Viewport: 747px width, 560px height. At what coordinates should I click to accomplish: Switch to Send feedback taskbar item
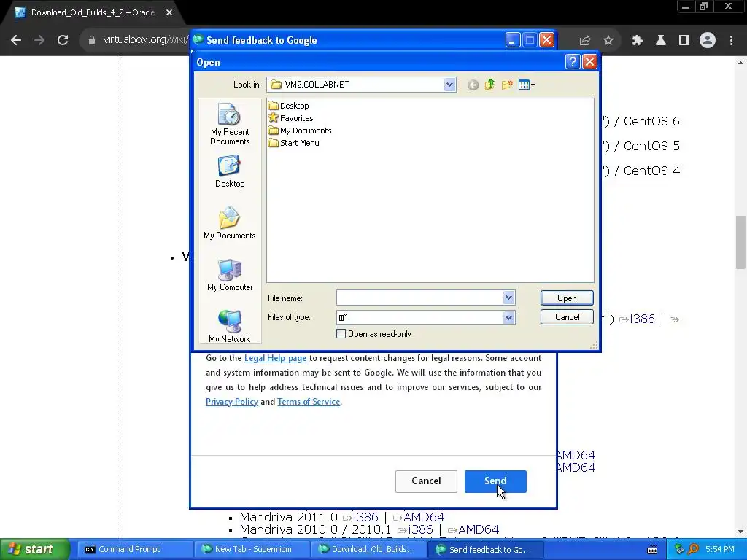tap(486, 550)
